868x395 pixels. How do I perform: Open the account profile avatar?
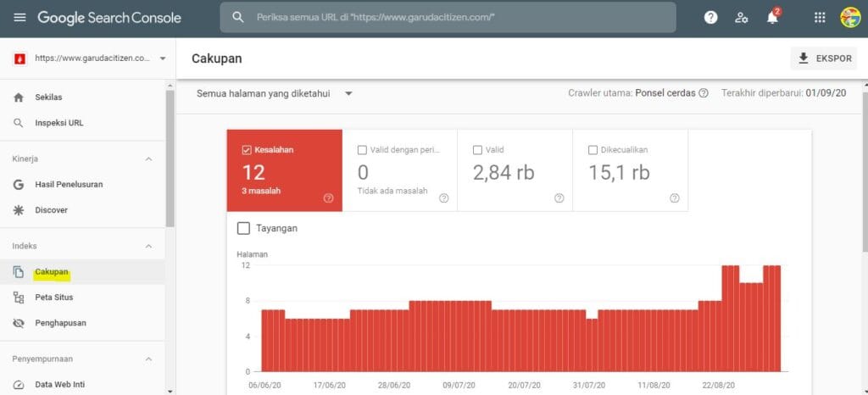[x=850, y=18]
